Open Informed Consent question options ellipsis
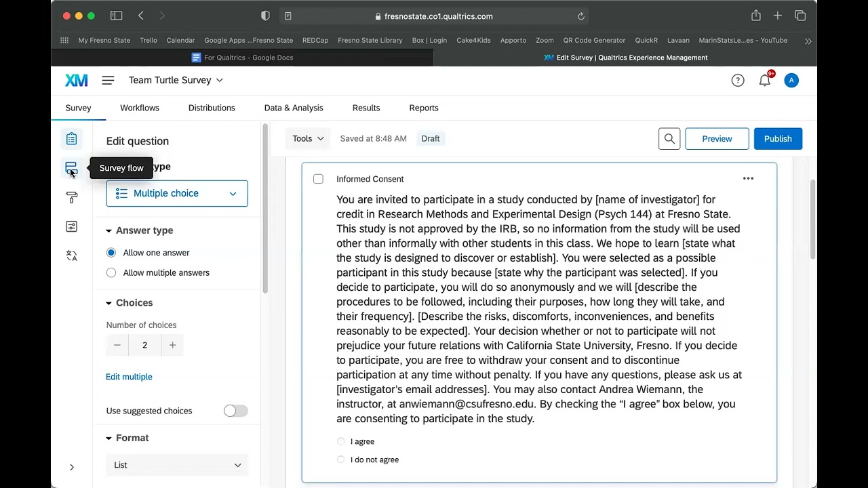 coord(748,178)
